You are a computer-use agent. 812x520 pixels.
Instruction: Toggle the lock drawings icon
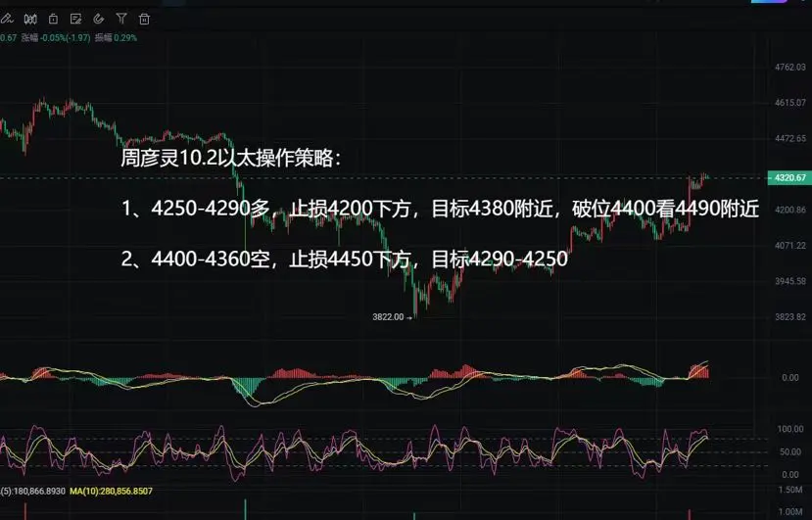53,20
